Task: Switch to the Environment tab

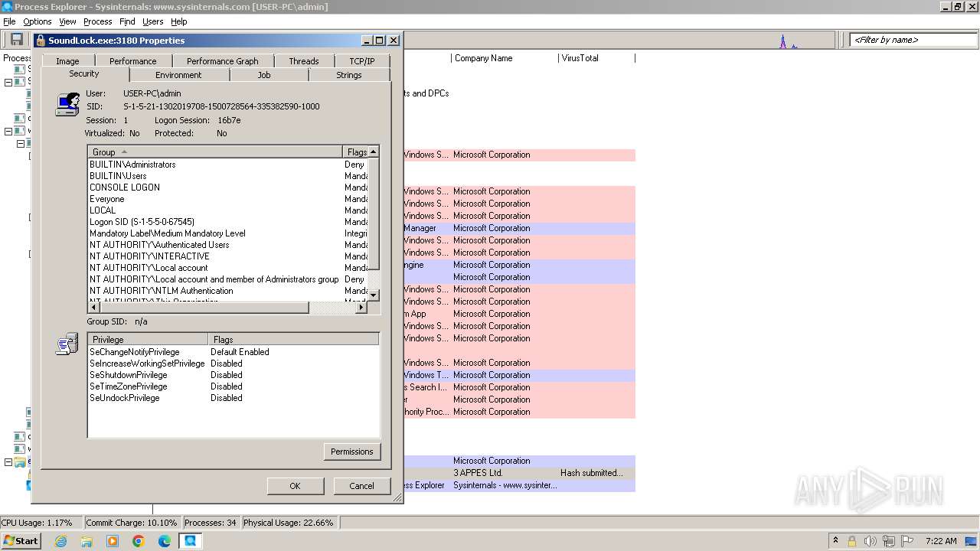Action: (x=178, y=75)
